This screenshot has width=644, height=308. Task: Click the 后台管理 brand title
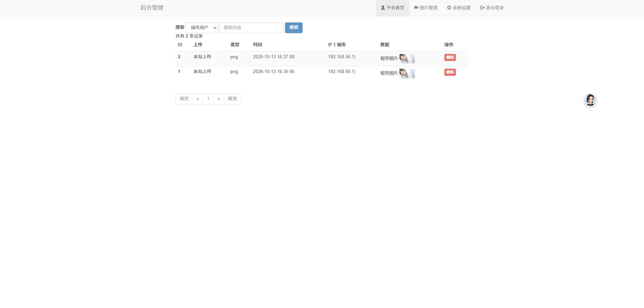point(152,8)
